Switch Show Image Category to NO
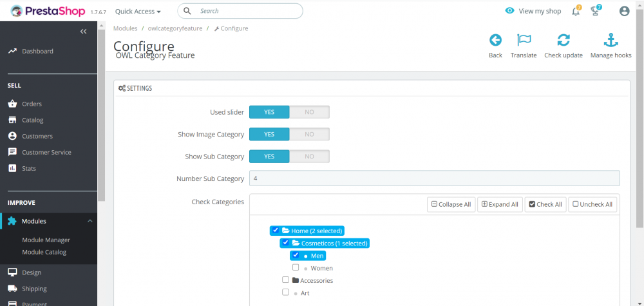 309,134
